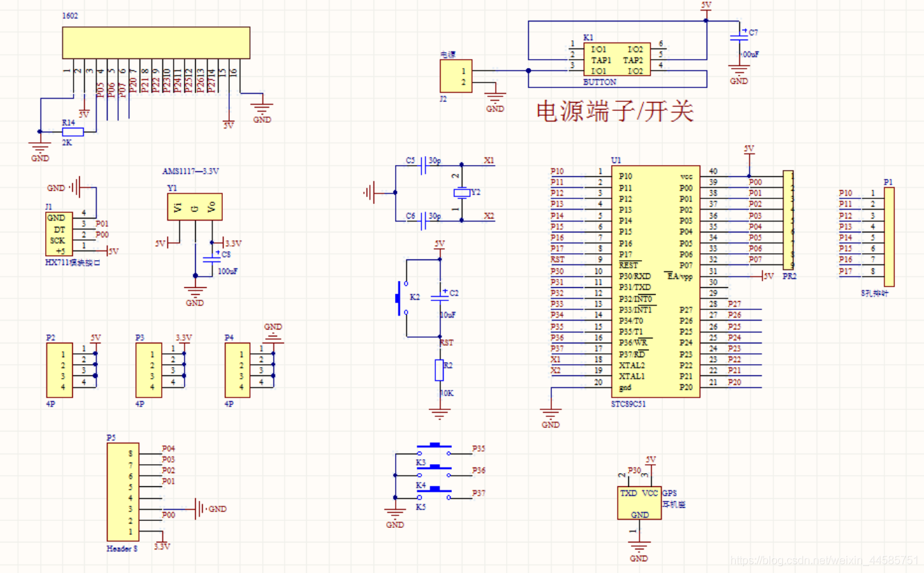Select the push-button wired to P37
924x573 pixels.
click(x=434, y=493)
